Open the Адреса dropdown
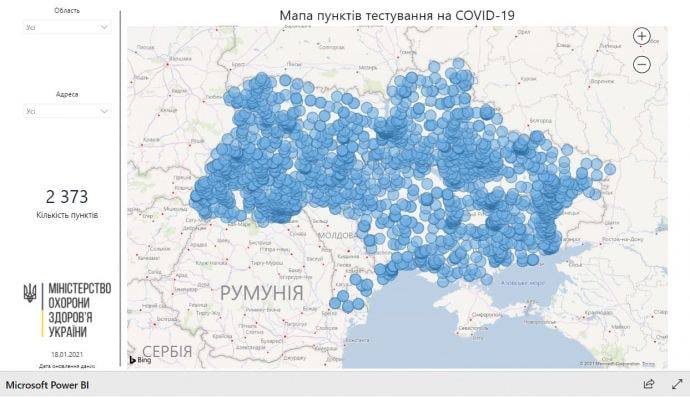The height and width of the screenshot is (398, 690). (x=67, y=111)
